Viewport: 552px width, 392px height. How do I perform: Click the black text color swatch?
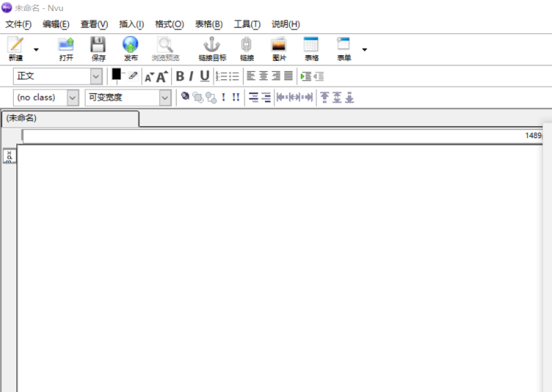tap(117, 73)
